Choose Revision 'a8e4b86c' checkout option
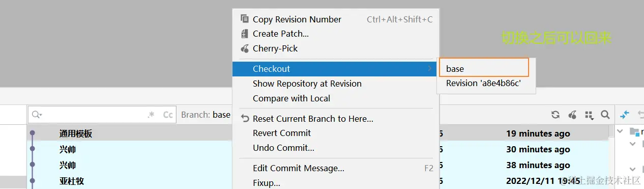The image size is (644, 189). click(x=484, y=83)
